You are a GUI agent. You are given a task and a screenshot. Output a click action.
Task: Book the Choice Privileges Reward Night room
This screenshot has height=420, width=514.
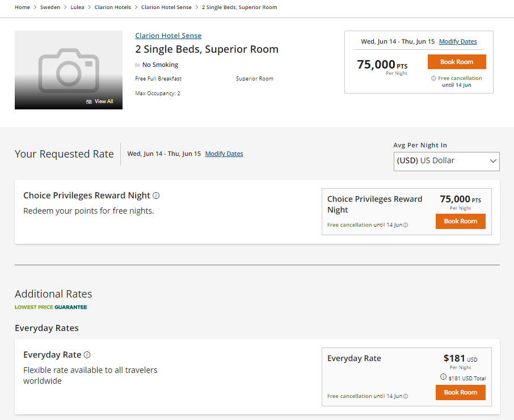(460, 221)
